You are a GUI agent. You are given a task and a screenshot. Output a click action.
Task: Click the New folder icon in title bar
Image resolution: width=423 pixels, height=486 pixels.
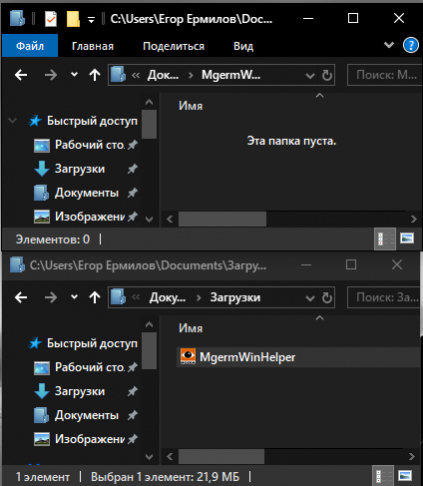[73, 19]
